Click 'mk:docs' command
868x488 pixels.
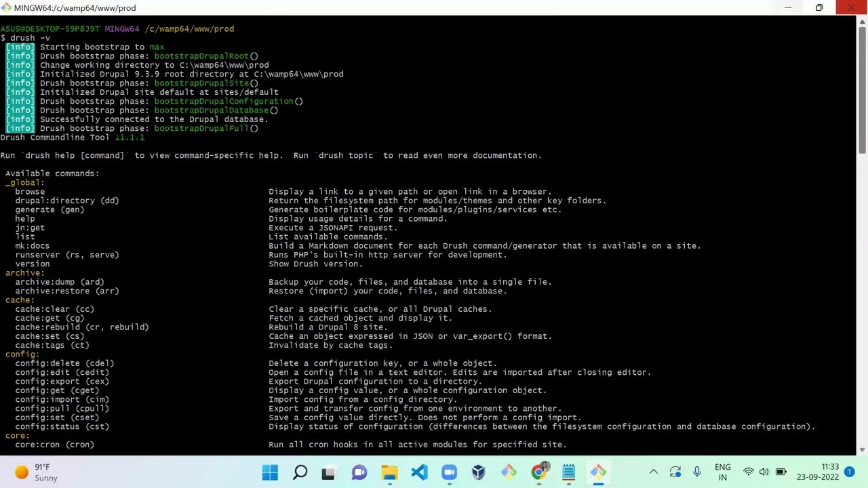(x=33, y=246)
